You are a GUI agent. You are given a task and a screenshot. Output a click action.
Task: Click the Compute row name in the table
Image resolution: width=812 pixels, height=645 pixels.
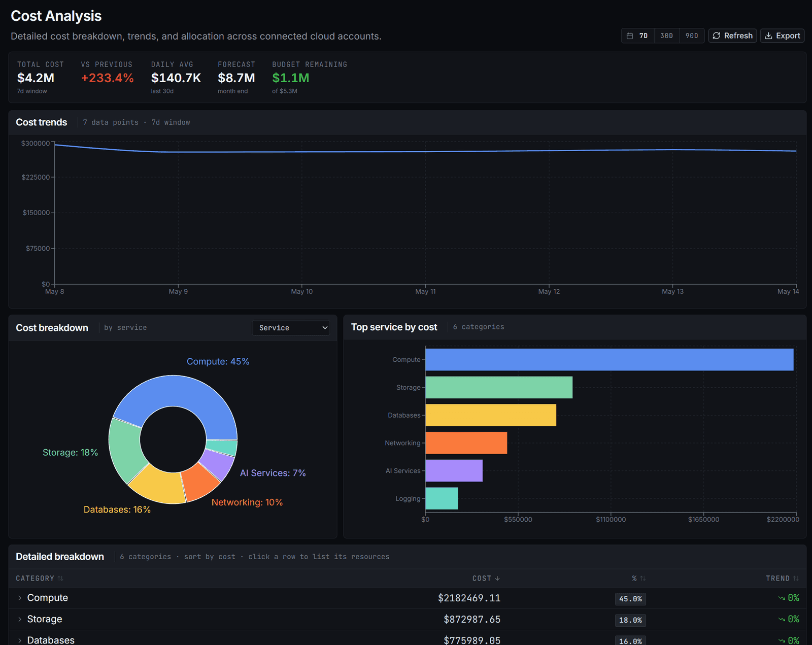click(48, 598)
